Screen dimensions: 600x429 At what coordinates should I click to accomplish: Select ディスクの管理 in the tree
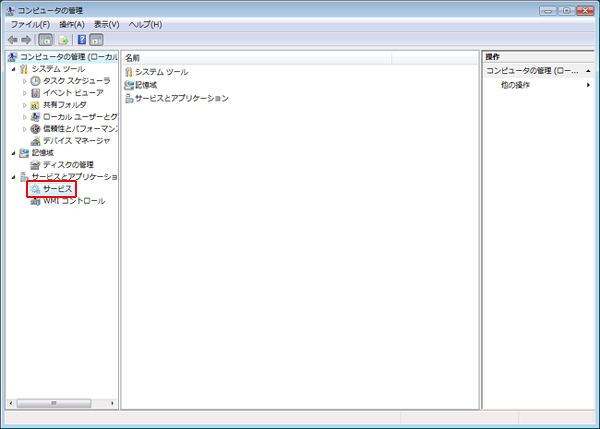(x=68, y=165)
